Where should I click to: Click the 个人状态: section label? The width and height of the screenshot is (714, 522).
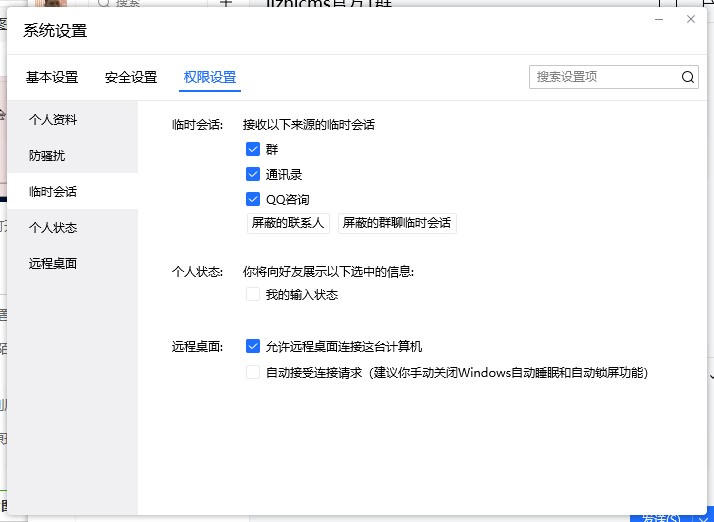(197, 271)
